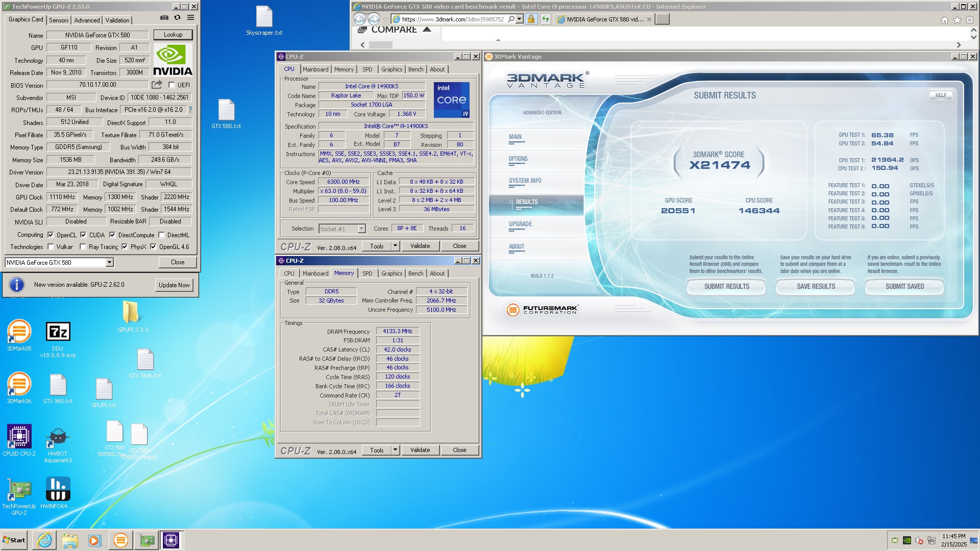Image resolution: width=980 pixels, height=551 pixels.
Task: Toggle the DirectCompute checkbox
Action: tap(112, 235)
